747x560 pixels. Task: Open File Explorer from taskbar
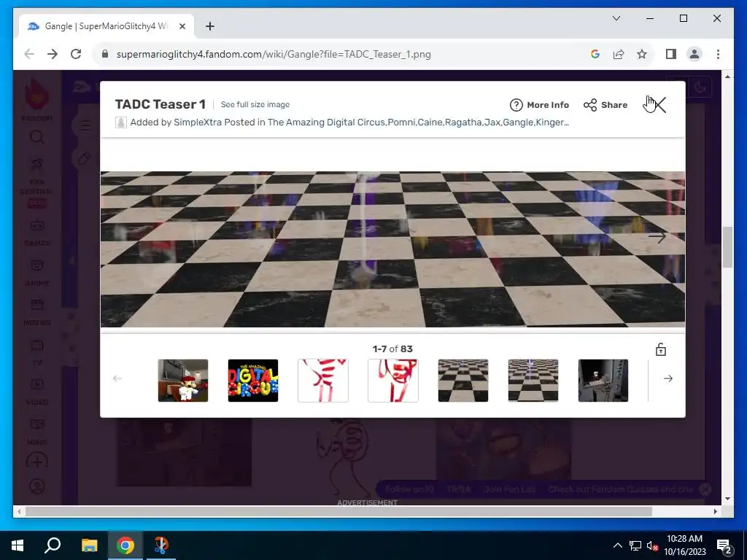pyautogui.click(x=89, y=545)
